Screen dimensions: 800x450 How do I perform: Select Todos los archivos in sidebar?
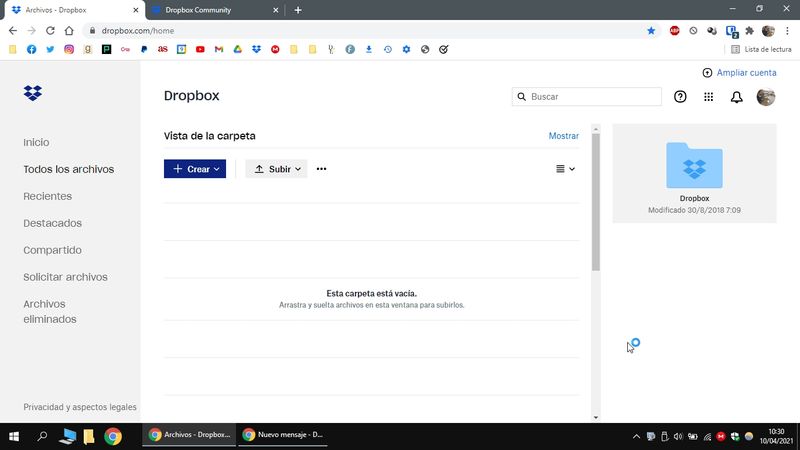click(x=68, y=169)
